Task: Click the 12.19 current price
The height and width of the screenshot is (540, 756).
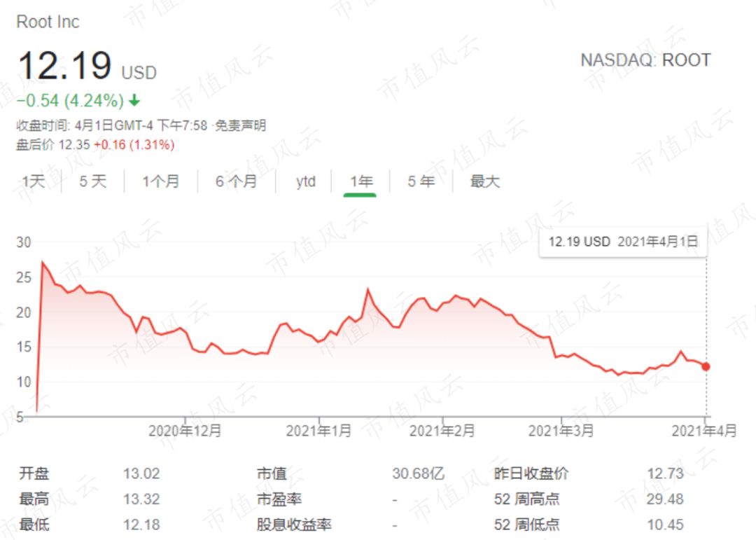Action: [x=64, y=66]
